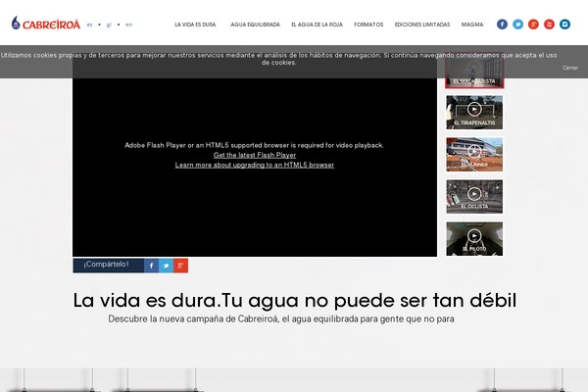The height and width of the screenshot is (392, 588).
Task: Select El Malabarista video thumbnail
Action: point(474,71)
